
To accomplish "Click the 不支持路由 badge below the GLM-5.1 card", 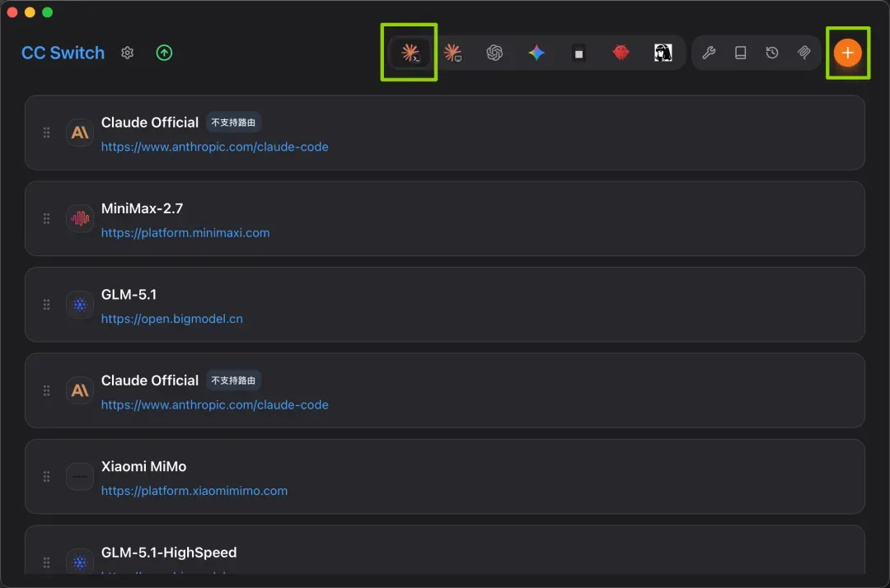I will point(233,380).
